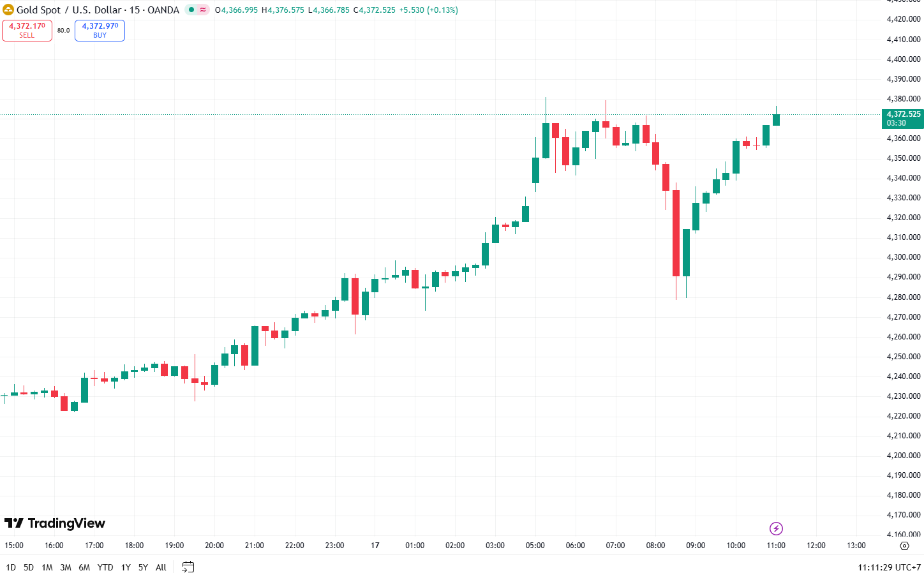Open timezone menu showing UTC+7 clock
Viewport: 924px width, 573px height.
pyautogui.click(x=889, y=567)
